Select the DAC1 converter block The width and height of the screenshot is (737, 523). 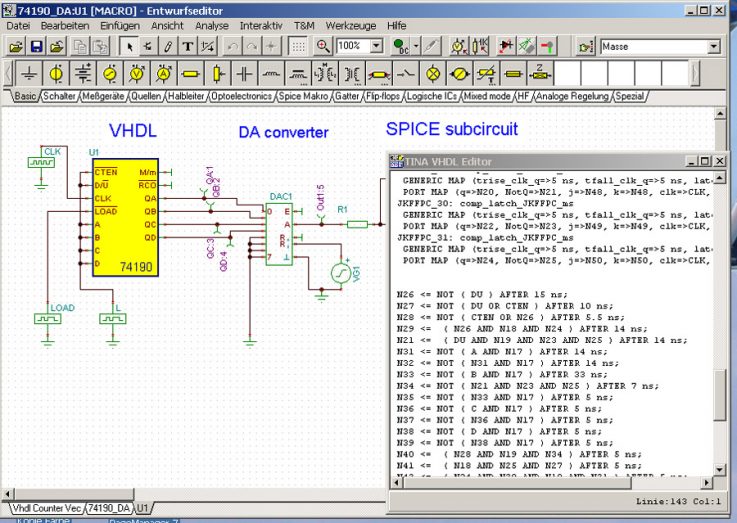[279, 234]
